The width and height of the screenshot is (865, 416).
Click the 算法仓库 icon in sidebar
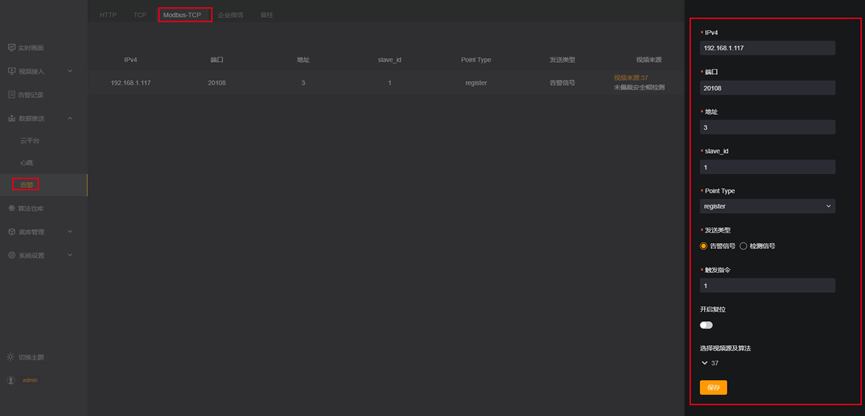coord(12,209)
